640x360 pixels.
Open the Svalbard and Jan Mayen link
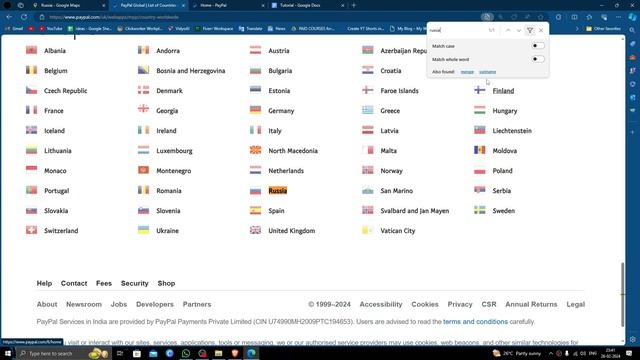415,211
